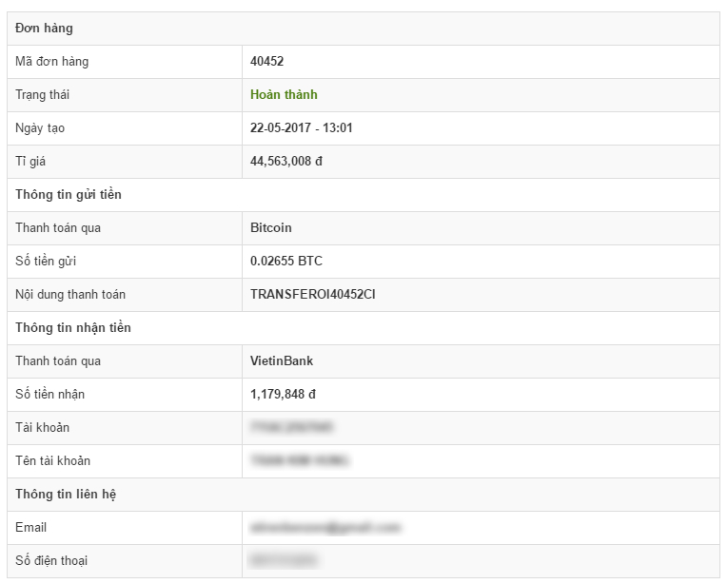The width and height of the screenshot is (728, 584).
Task: Click the "Thông tin liên hệ" section header
Action: [66, 495]
